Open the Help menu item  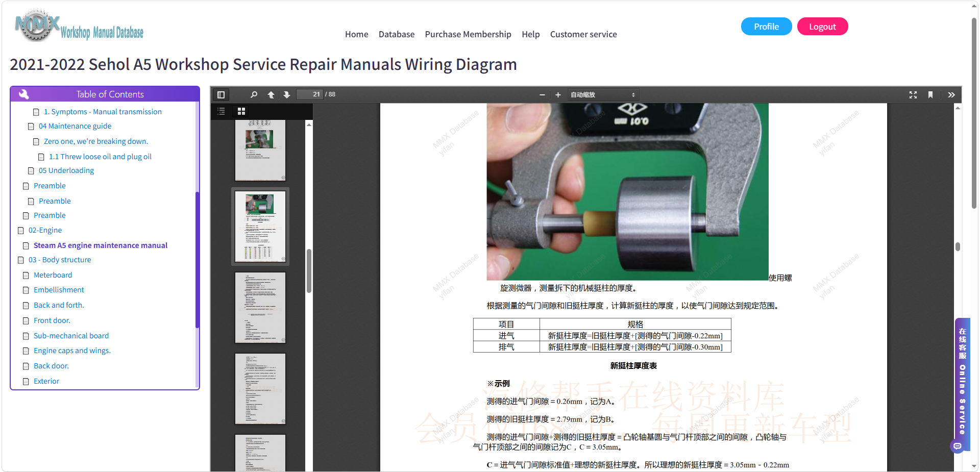point(530,34)
